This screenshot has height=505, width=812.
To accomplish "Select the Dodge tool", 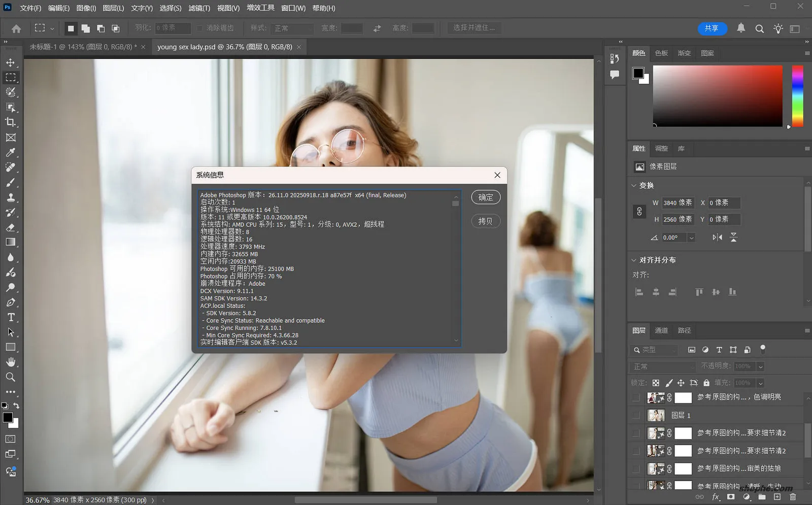I will click(10, 287).
